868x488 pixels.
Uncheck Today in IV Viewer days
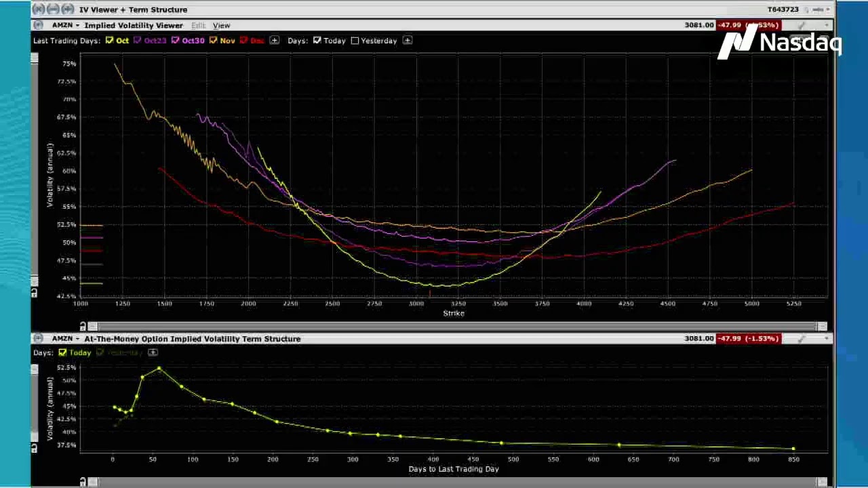tap(317, 41)
